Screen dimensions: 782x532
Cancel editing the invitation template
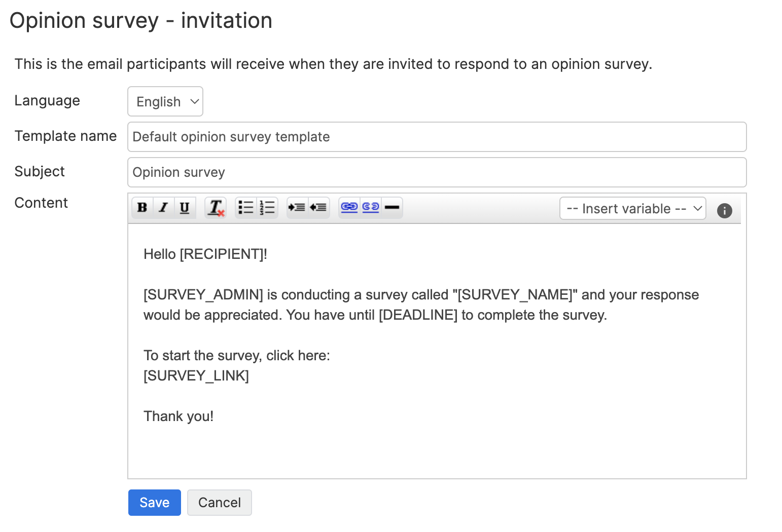tap(219, 502)
